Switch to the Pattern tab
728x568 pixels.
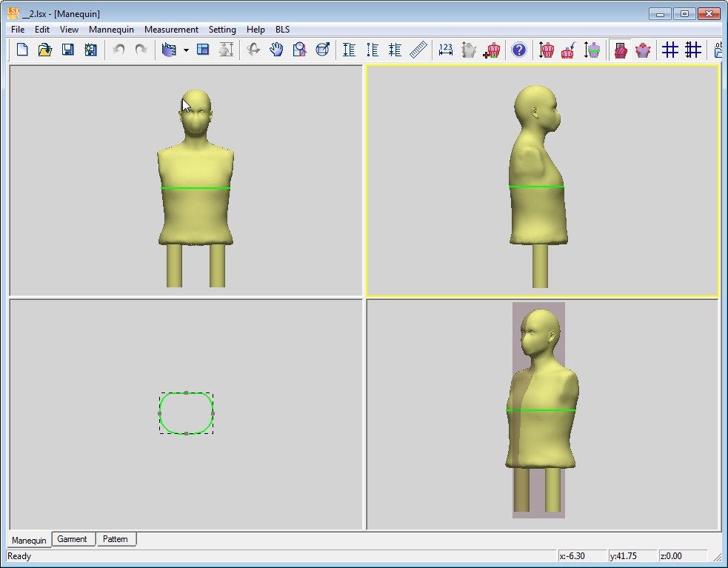(116, 539)
